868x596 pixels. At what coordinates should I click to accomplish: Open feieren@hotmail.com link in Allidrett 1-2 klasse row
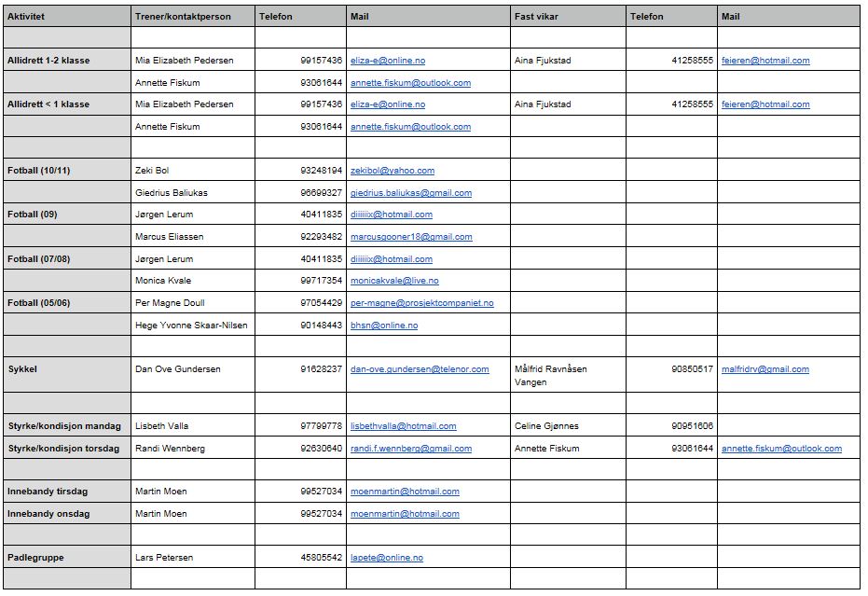pyautogui.click(x=765, y=61)
